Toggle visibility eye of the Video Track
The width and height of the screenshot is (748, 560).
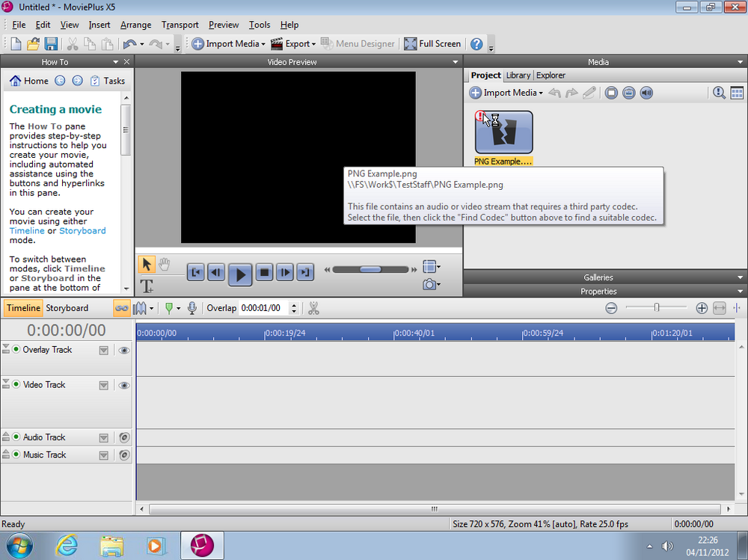[124, 385]
